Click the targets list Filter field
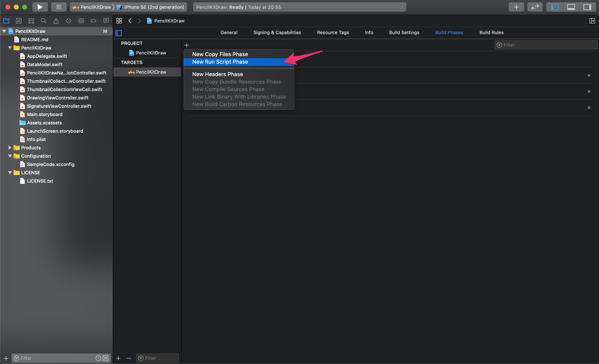599x364 pixels. tap(158, 358)
